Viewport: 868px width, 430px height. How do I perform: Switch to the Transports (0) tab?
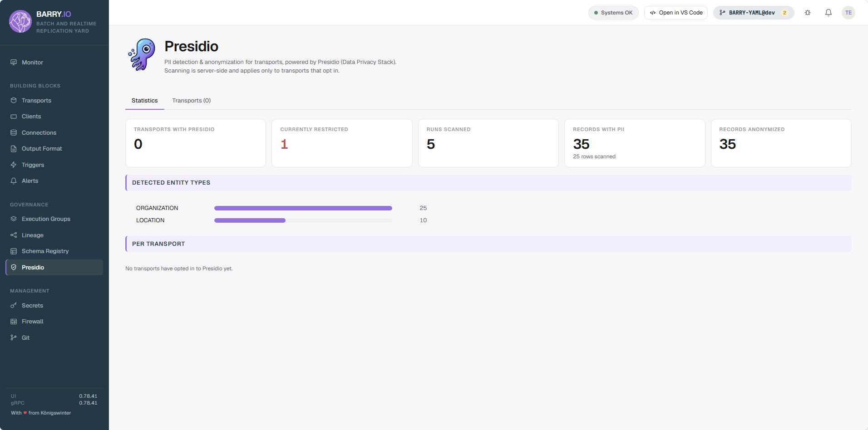pos(192,101)
